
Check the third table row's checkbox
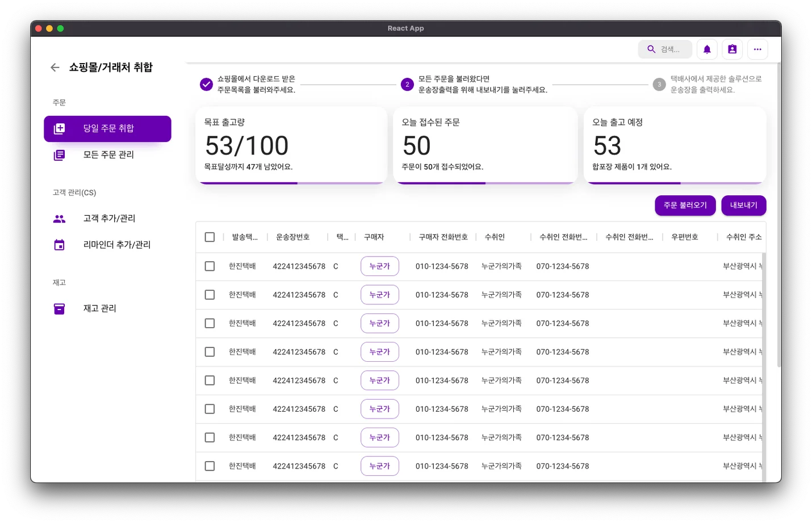tap(210, 323)
